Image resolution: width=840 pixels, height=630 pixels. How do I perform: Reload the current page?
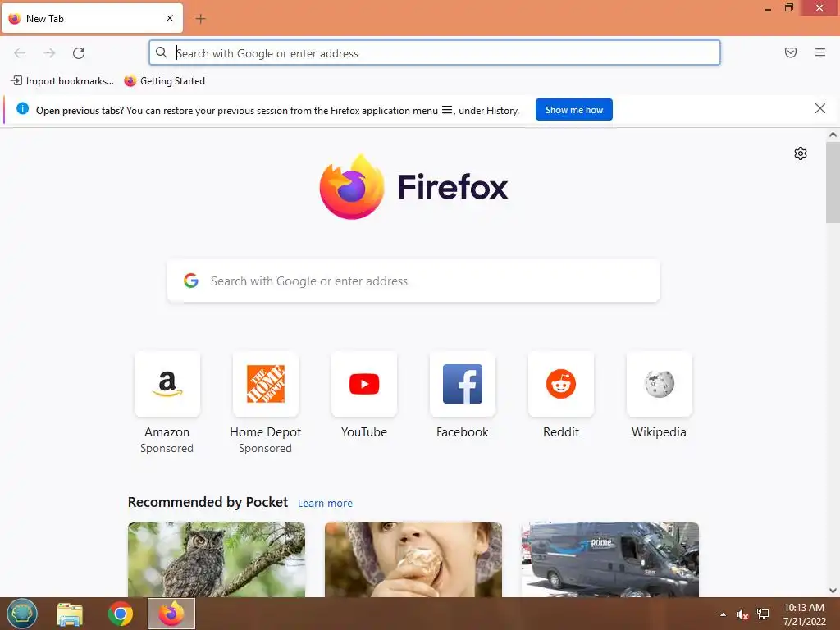coord(79,53)
